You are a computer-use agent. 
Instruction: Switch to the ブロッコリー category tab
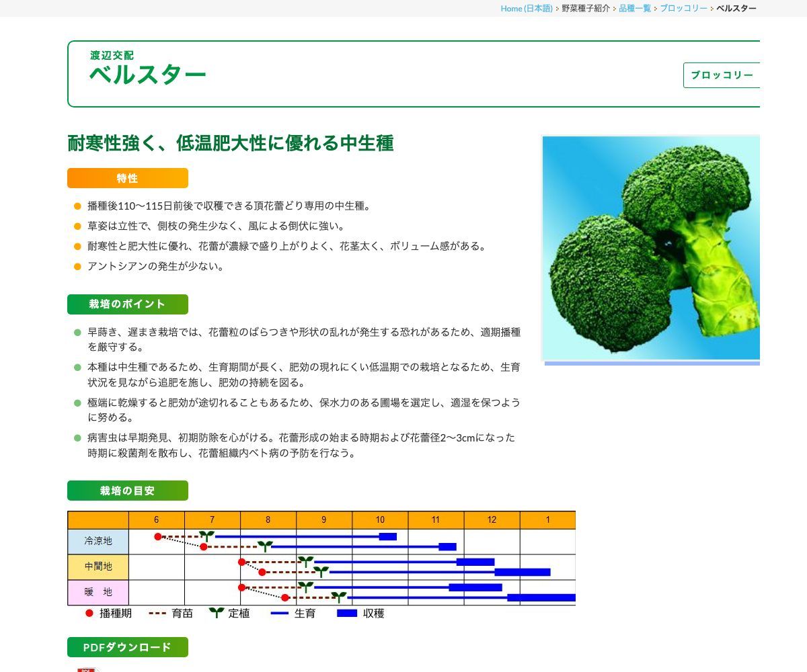[x=722, y=75]
